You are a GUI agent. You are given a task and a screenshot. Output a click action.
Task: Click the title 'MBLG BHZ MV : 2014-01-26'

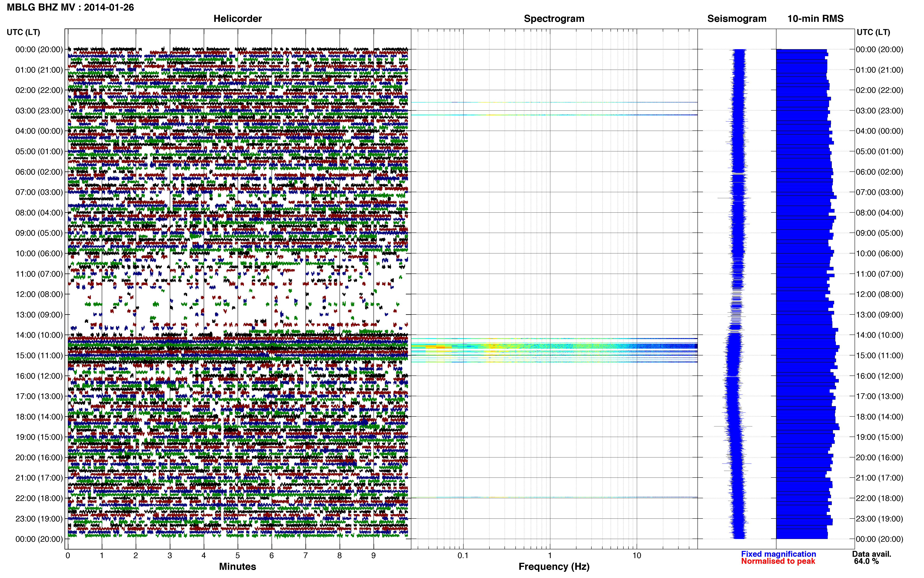pos(70,7)
